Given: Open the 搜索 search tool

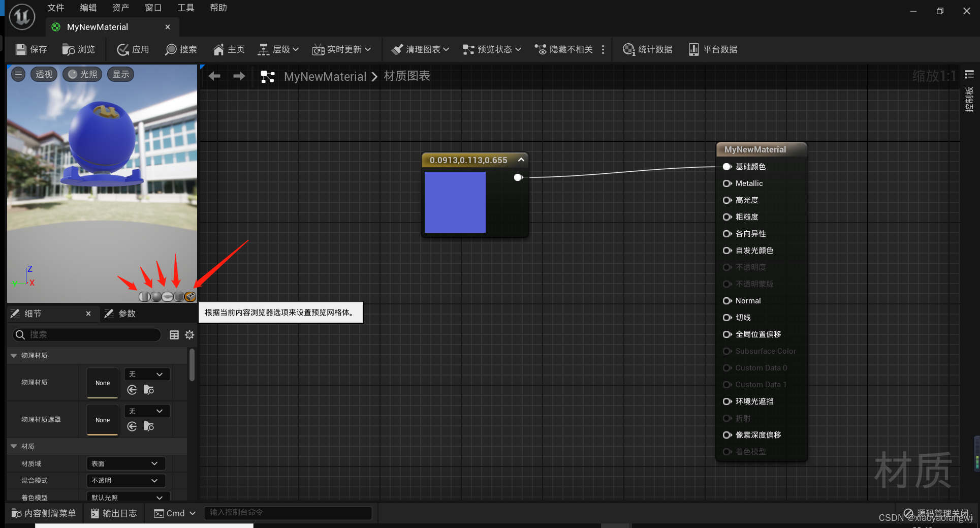Looking at the screenshot, I should (181, 49).
